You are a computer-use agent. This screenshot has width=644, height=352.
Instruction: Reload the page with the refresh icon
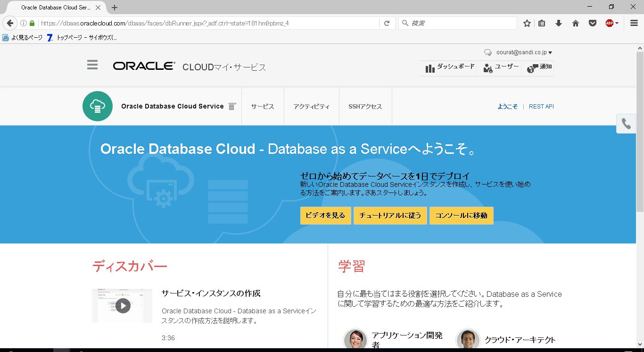pos(387,23)
